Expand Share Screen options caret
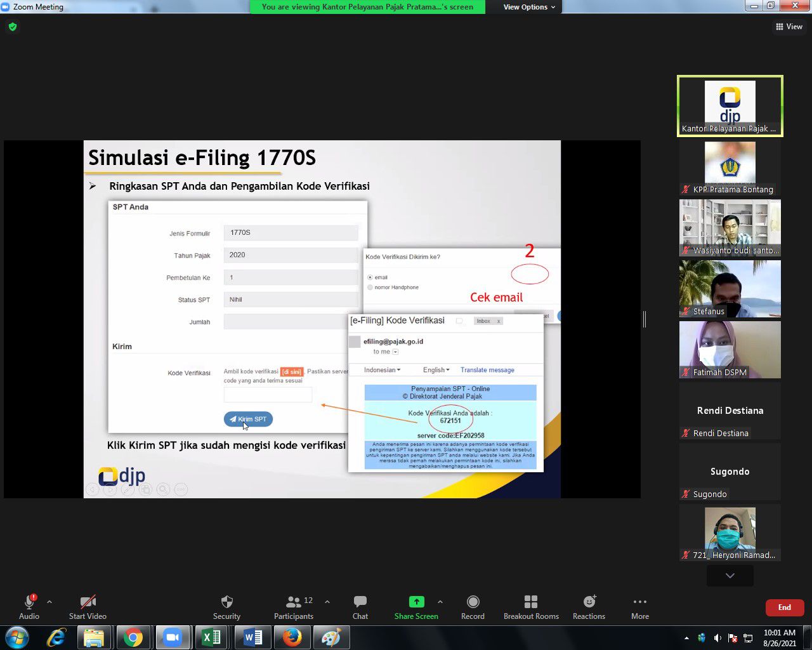Image resolution: width=812 pixels, height=650 pixels. [440, 602]
